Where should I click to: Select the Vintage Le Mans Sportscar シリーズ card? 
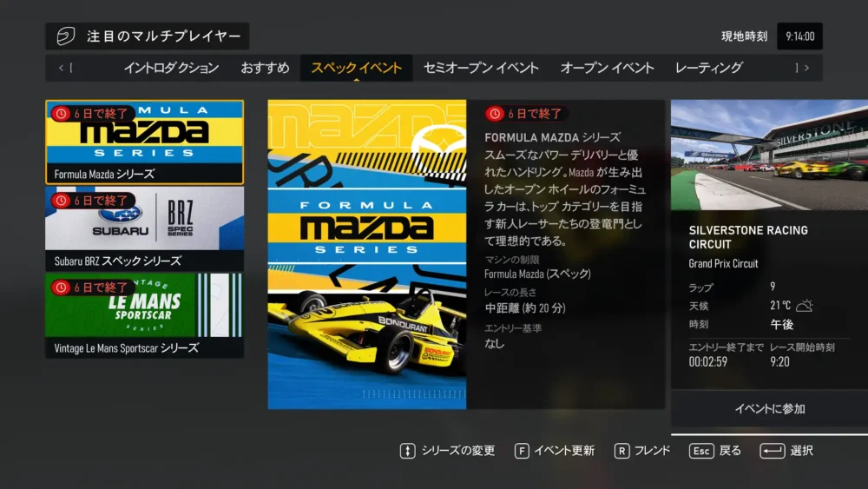click(x=144, y=315)
